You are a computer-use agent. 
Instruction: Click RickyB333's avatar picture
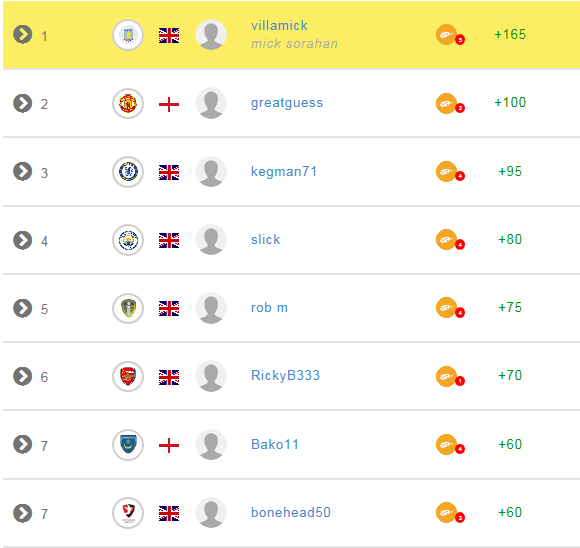tap(211, 377)
